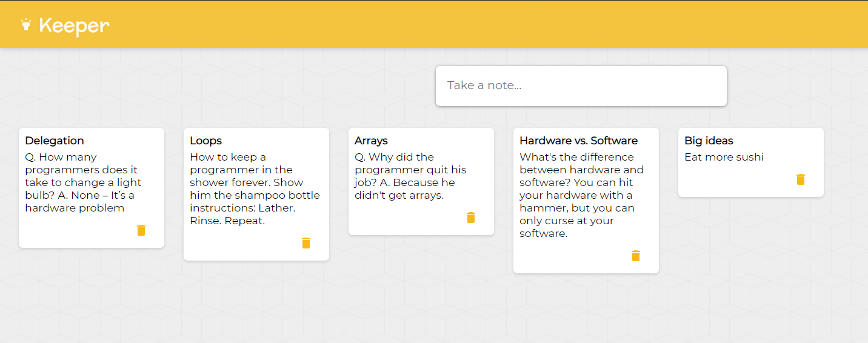Click the Eat more sushi text
The width and height of the screenshot is (868, 343).
click(724, 157)
